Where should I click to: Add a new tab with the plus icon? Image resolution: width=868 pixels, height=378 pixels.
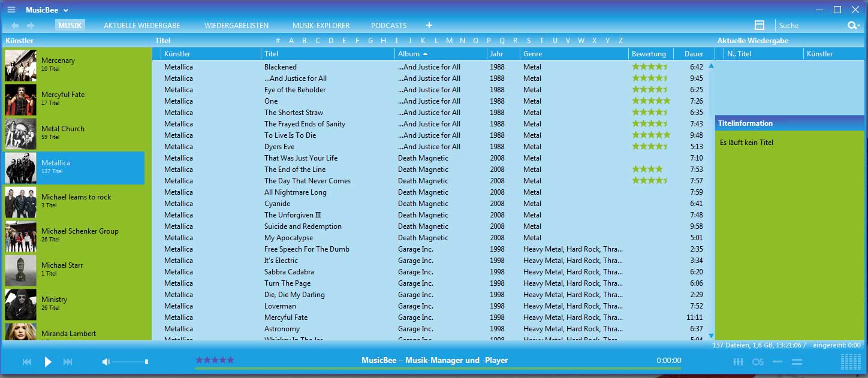pyautogui.click(x=429, y=25)
